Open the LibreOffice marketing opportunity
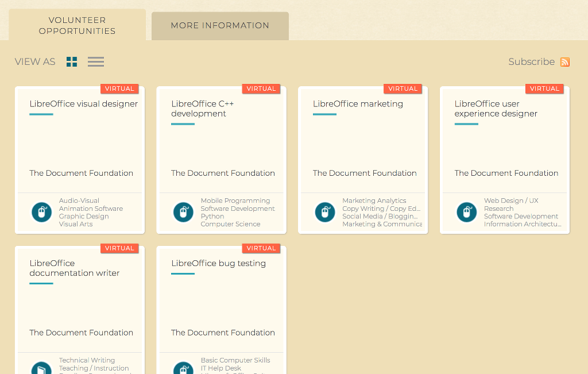The width and height of the screenshot is (588, 374). (x=358, y=104)
